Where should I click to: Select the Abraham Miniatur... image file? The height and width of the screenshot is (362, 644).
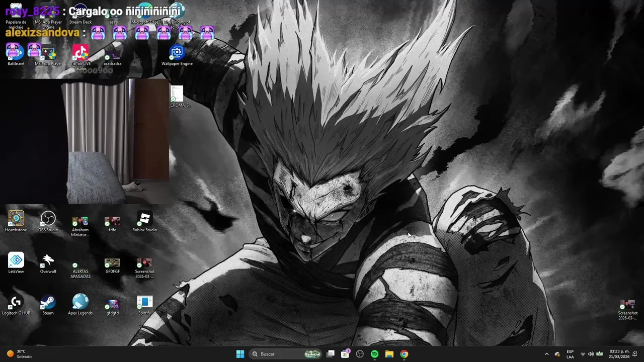tap(80, 226)
